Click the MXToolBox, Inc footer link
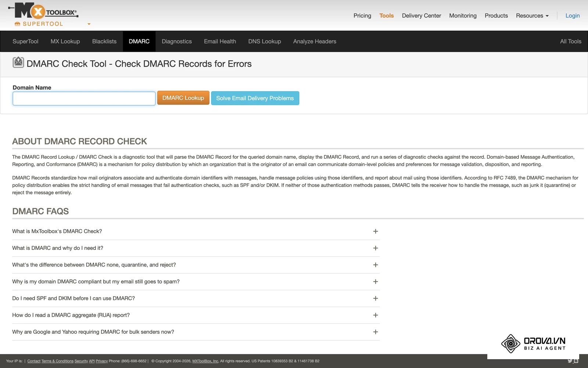588x368 pixels. (205, 361)
